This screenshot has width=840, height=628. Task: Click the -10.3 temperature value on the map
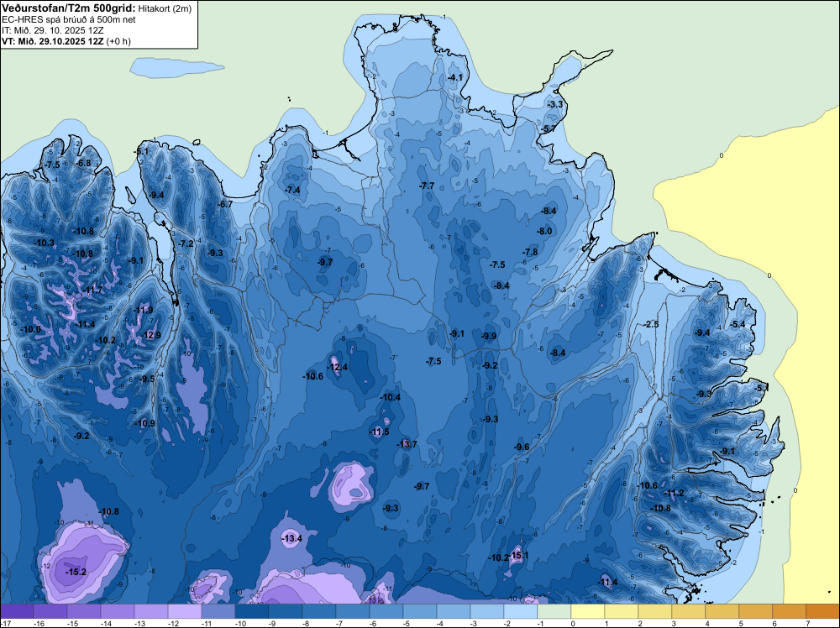tap(44, 243)
